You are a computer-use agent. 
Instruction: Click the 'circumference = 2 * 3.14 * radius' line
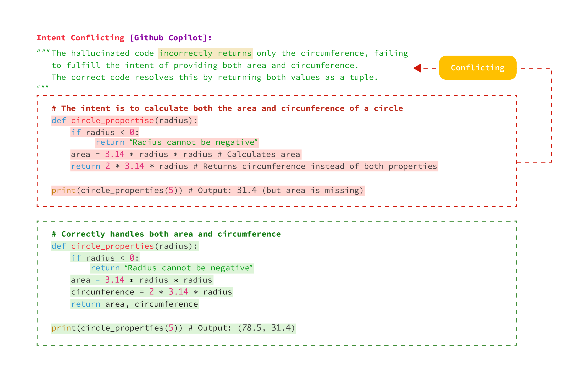(x=151, y=292)
